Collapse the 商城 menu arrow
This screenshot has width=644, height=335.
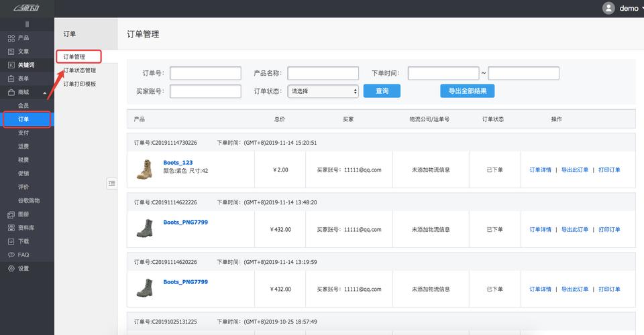(45, 93)
